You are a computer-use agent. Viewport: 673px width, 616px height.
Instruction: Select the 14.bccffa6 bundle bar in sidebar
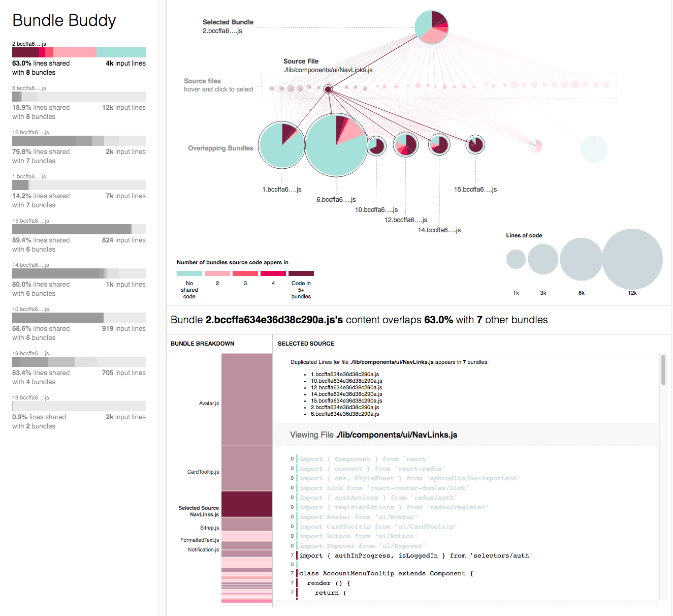tap(79, 273)
